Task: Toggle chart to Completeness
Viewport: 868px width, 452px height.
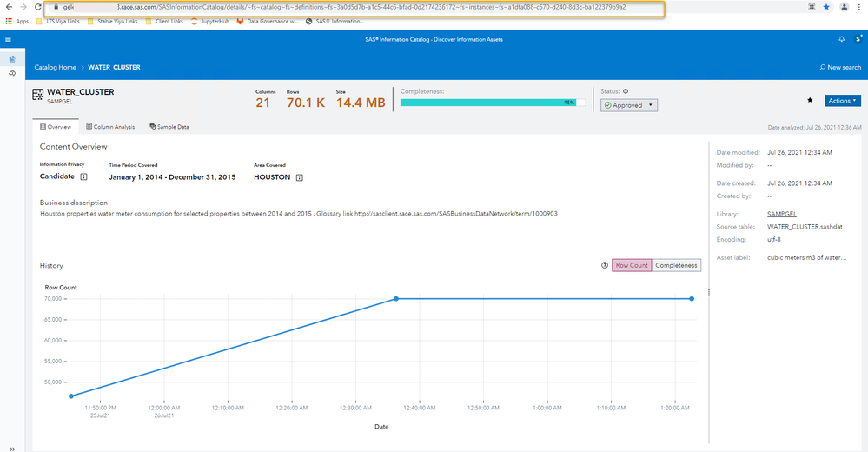Action: [676, 265]
